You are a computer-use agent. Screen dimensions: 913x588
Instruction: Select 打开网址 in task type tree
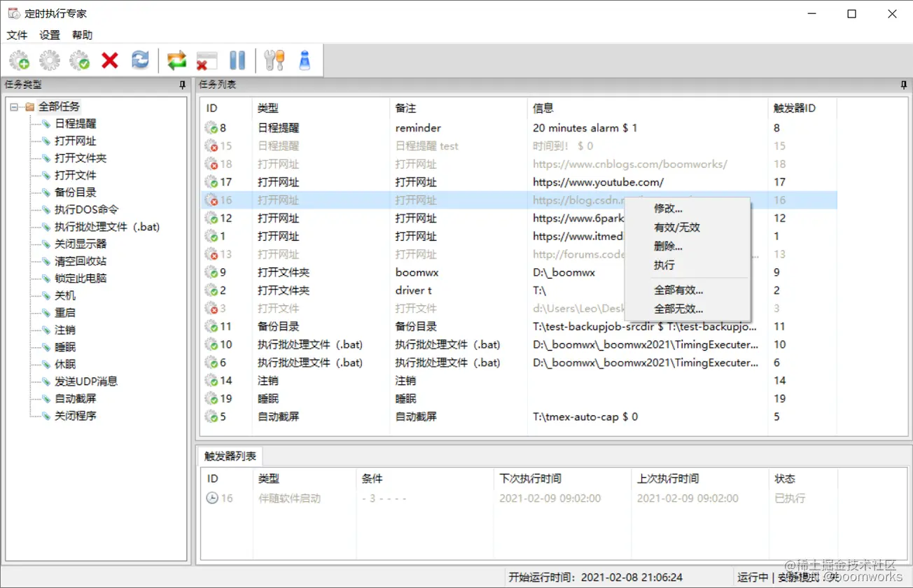click(x=76, y=141)
